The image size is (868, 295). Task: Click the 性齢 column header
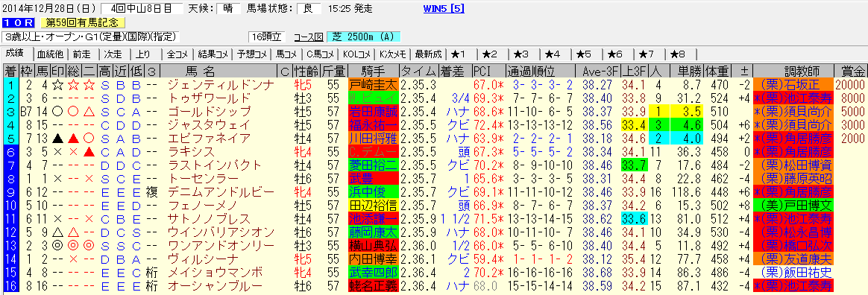306,71
